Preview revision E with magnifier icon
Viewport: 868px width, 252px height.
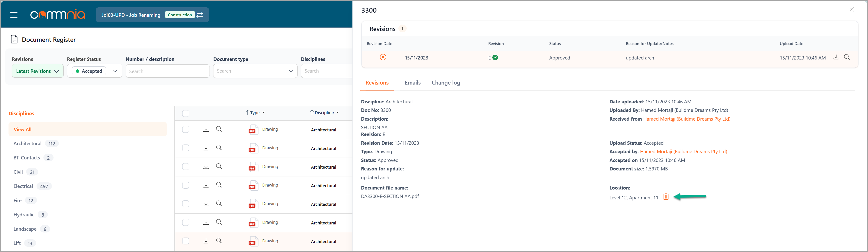(x=847, y=57)
